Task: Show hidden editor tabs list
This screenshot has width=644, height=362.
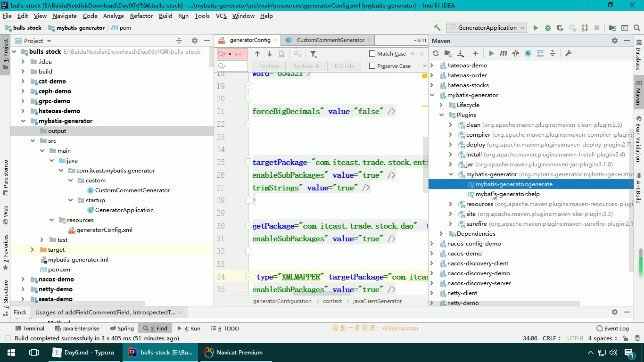Action: pyautogui.click(x=420, y=41)
